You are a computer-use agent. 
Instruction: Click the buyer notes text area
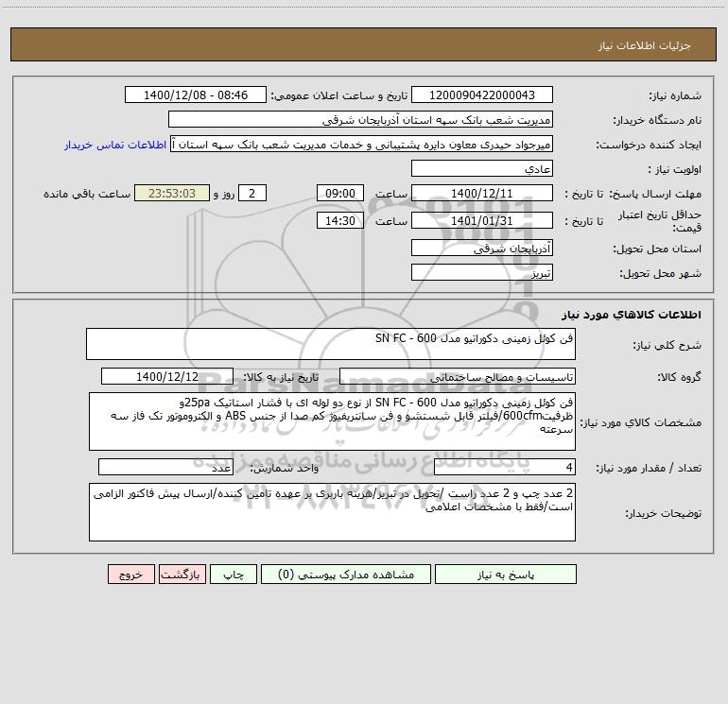[332, 512]
